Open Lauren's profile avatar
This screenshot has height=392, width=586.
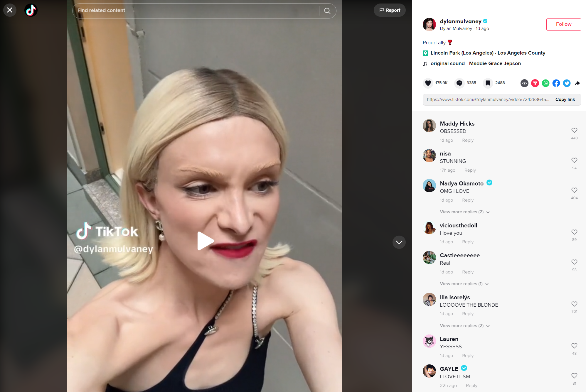429,341
